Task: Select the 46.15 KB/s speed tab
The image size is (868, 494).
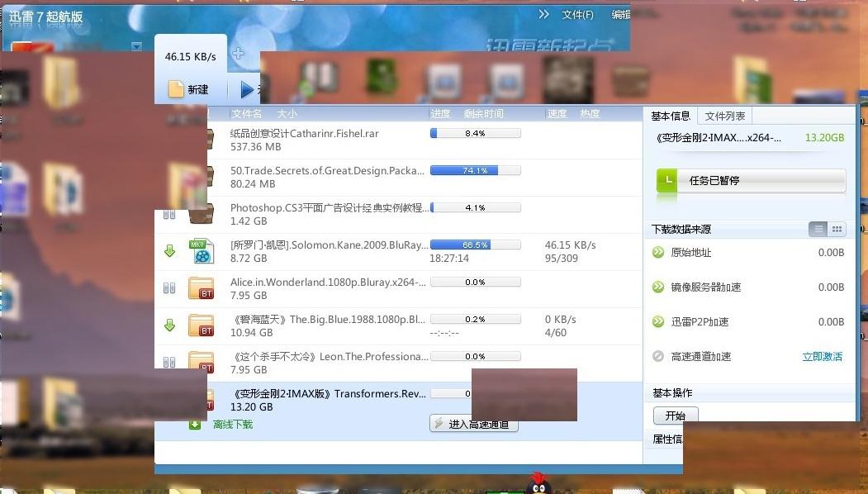Action: pyautogui.click(x=191, y=56)
